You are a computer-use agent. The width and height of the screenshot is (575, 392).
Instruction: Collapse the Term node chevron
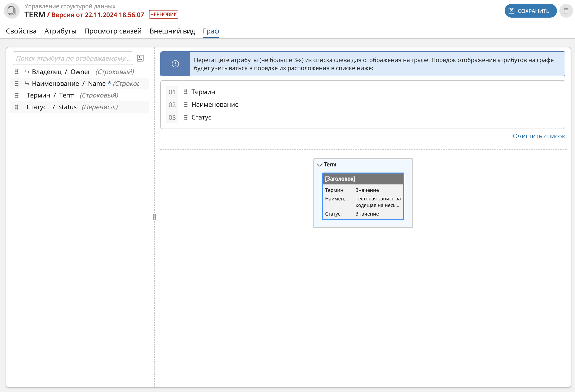coord(319,164)
